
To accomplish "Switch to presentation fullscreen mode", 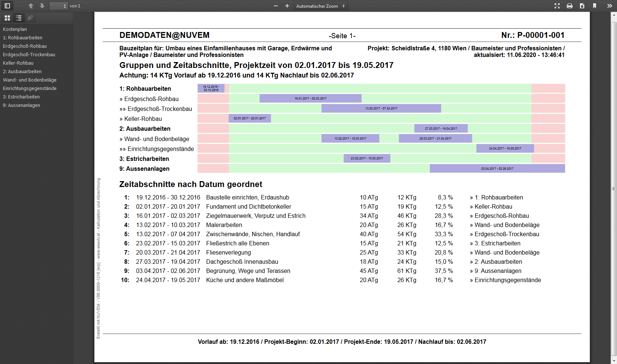I will point(557,6).
